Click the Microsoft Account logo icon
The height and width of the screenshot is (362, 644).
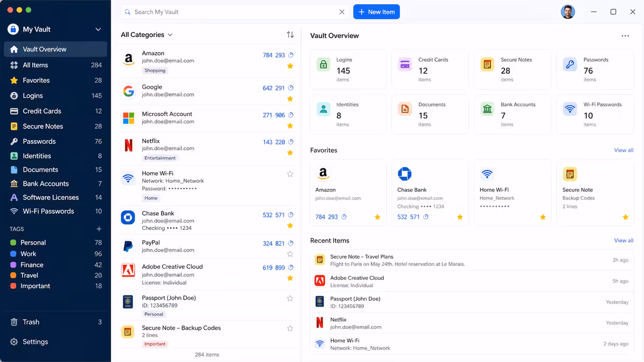(128, 118)
